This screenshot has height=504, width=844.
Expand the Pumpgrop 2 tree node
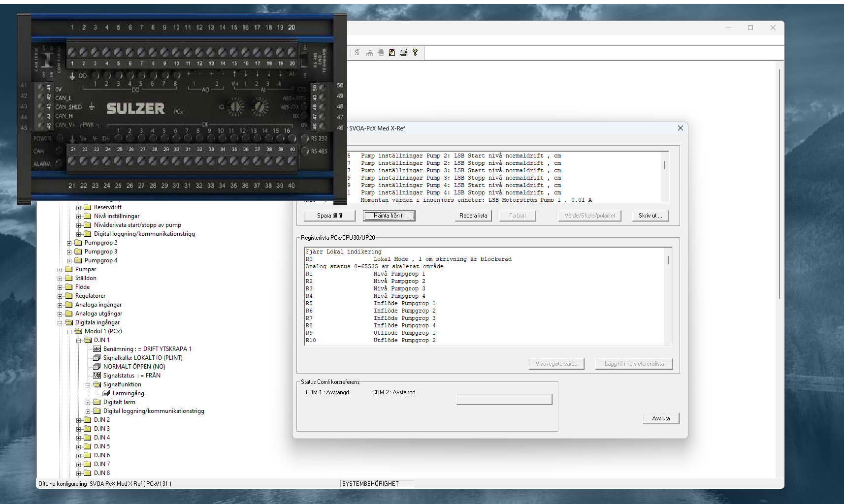pyautogui.click(x=69, y=243)
